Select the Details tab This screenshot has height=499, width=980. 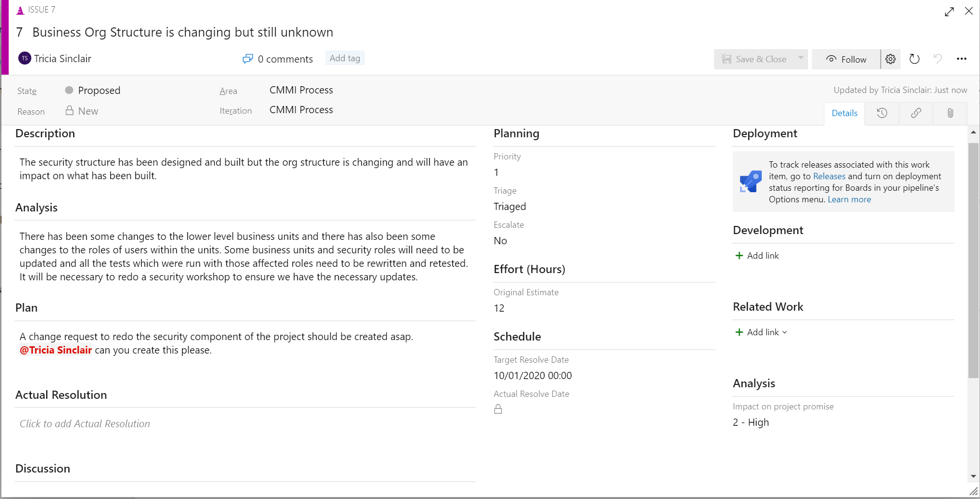tap(844, 113)
